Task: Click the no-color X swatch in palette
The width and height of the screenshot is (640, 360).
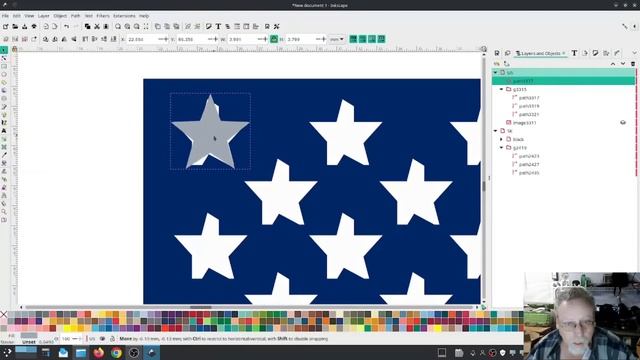Action: coord(4,314)
